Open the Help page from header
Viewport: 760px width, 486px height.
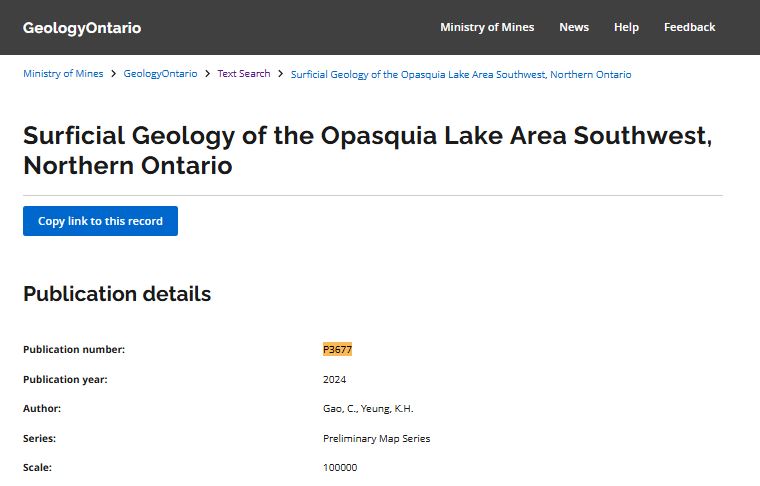click(626, 27)
